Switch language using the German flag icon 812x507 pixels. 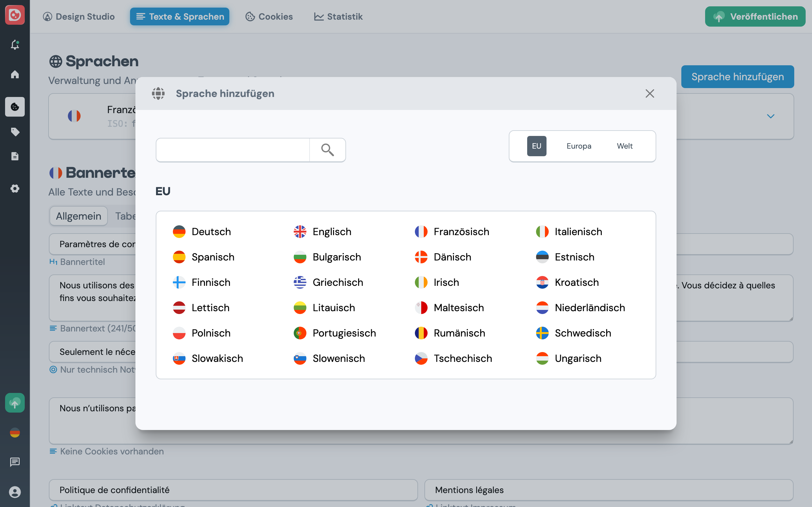(x=15, y=433)
